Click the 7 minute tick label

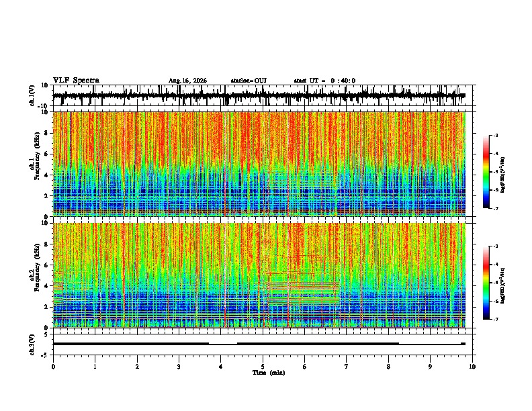[347, 367]
